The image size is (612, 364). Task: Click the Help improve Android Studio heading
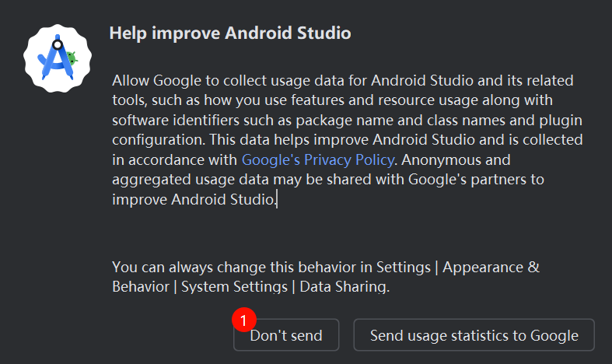[x=230, y=33]
